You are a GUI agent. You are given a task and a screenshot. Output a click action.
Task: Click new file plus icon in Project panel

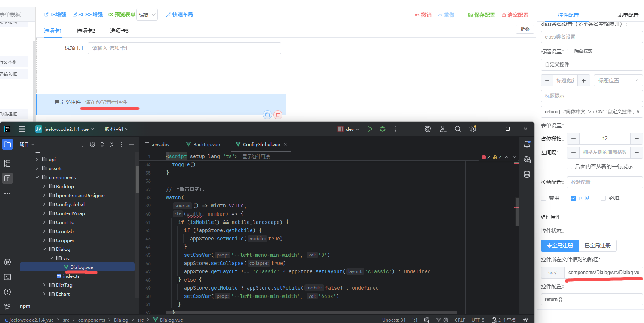pos(80,144)
